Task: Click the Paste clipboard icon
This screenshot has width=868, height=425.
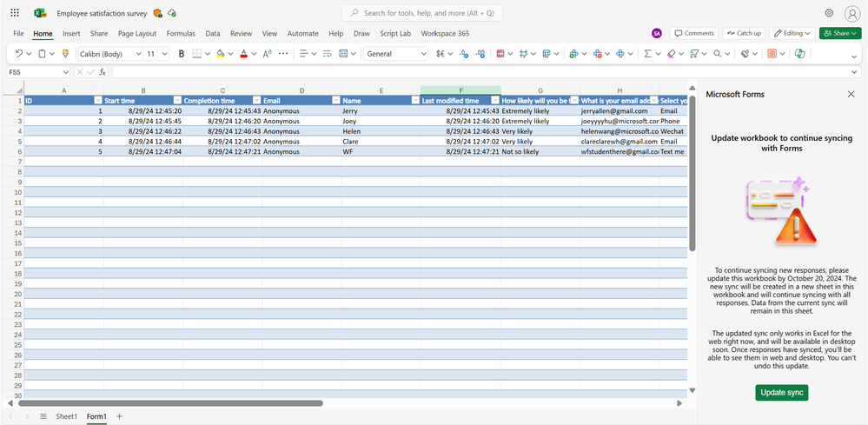Action: click(x=42, y=54)
